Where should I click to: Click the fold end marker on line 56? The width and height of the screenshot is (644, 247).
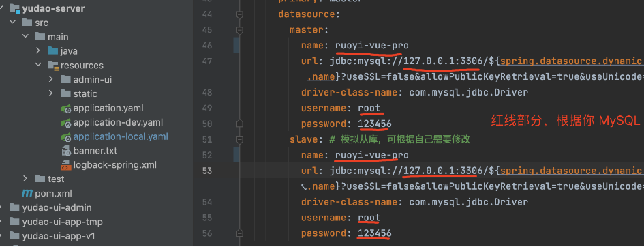tap(240, 233)
